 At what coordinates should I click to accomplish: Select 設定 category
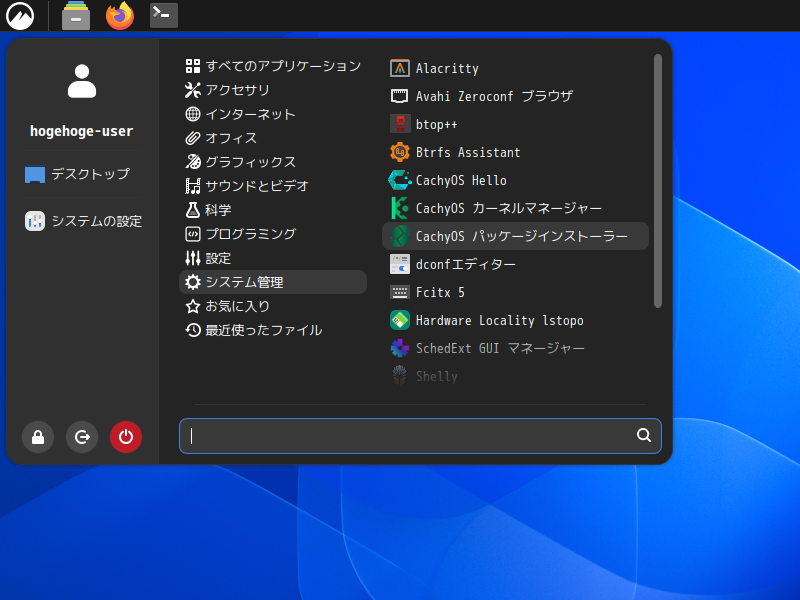click(x=273, y=258)
